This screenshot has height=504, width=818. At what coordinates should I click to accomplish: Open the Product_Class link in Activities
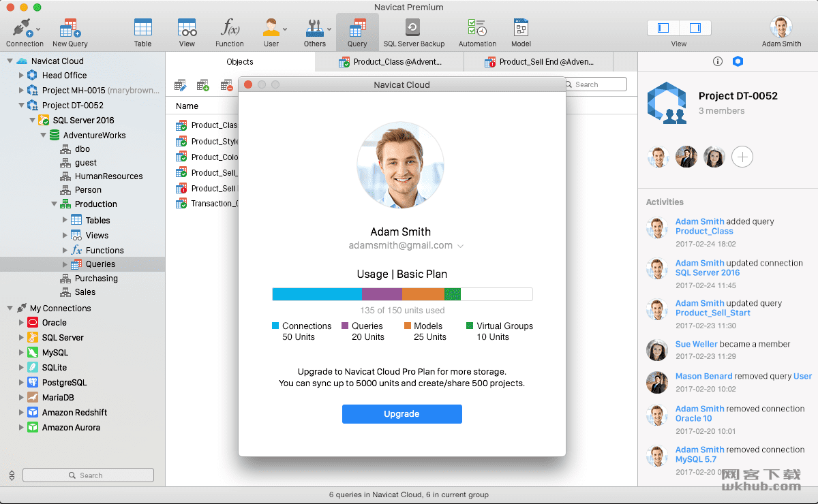click(704, 232)
